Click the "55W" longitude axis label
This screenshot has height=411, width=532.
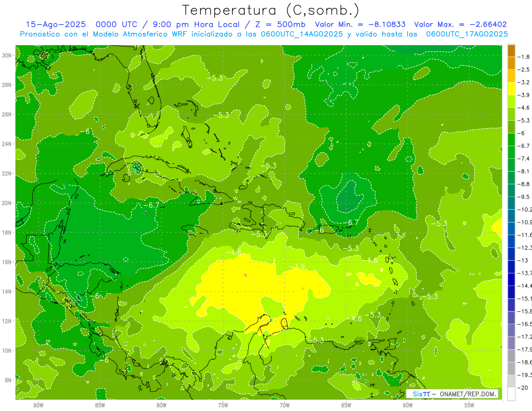pos(469,405)
